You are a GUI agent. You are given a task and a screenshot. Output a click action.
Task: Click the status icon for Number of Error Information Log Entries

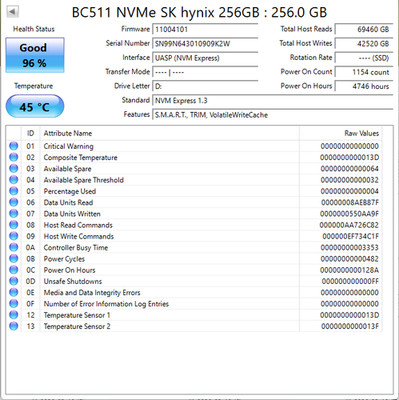click(x=14, y=304)
